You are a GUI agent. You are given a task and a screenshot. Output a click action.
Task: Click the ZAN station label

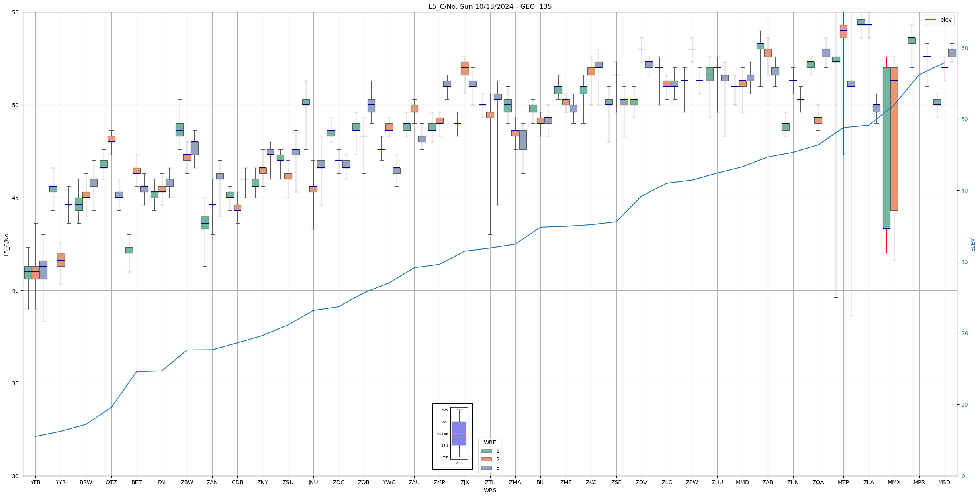point(212,482)
